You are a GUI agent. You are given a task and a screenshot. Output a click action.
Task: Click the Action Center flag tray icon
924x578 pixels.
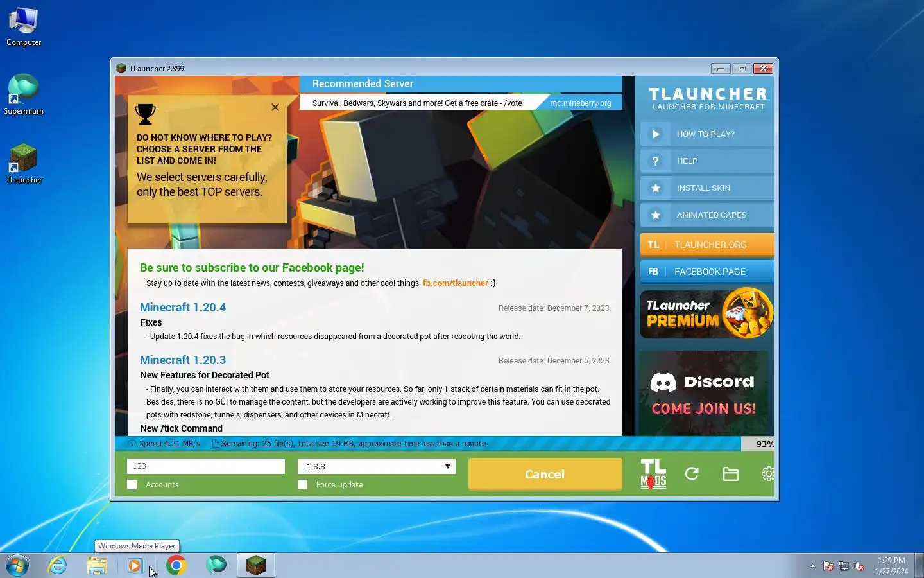pos(828,566)
